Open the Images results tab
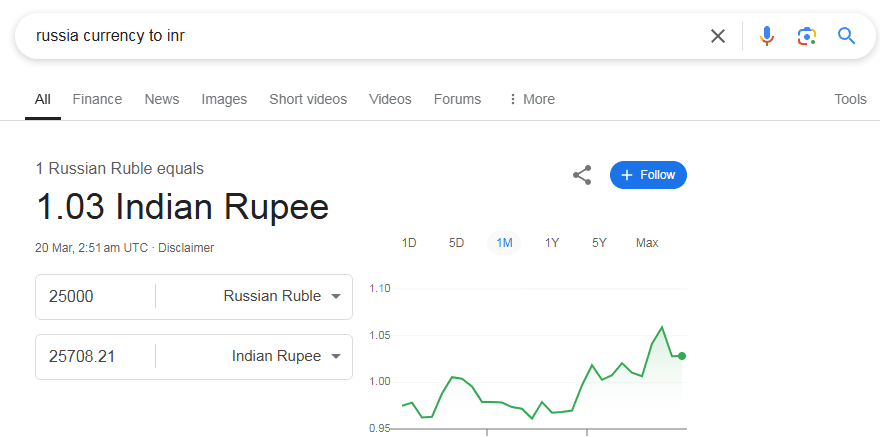The width and height of the screenshot is (880, 437). click(224, 99)
